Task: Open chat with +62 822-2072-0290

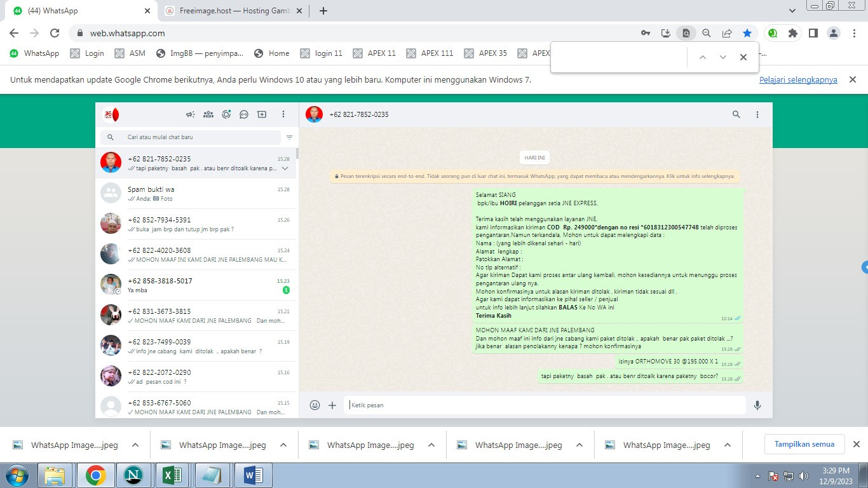Action: click(196, 377)
